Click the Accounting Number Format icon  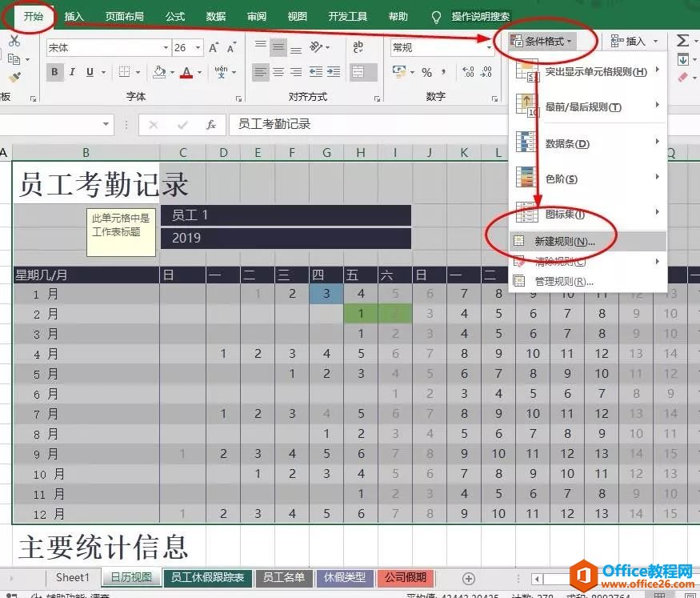click(398, 72)
